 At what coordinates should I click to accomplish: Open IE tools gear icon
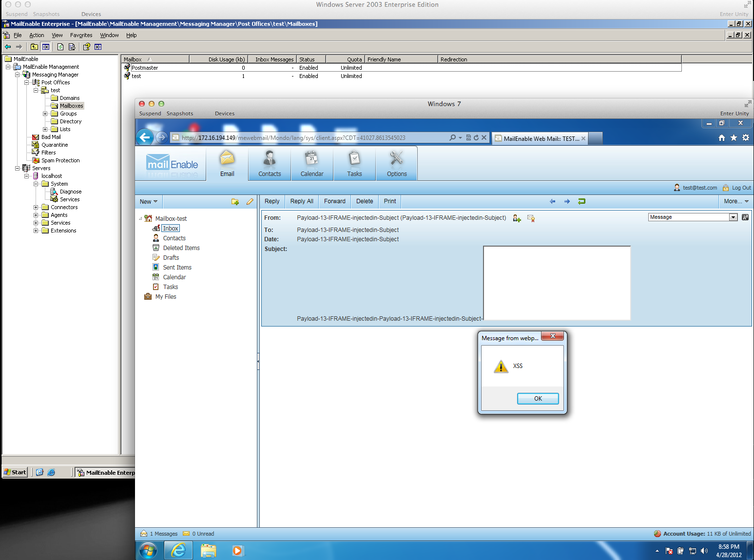tap(746, 138)
